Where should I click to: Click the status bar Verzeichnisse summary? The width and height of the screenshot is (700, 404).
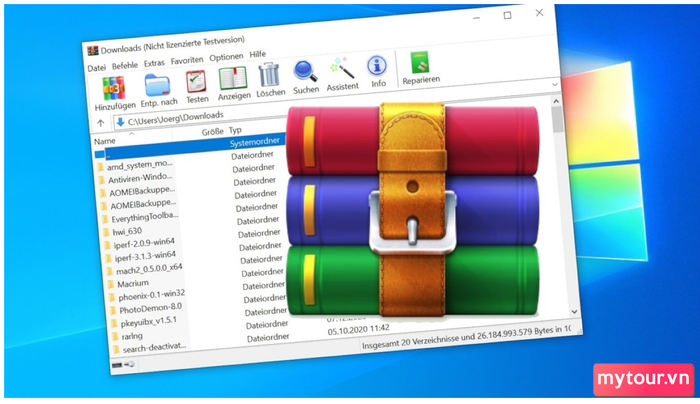point(466,337)
